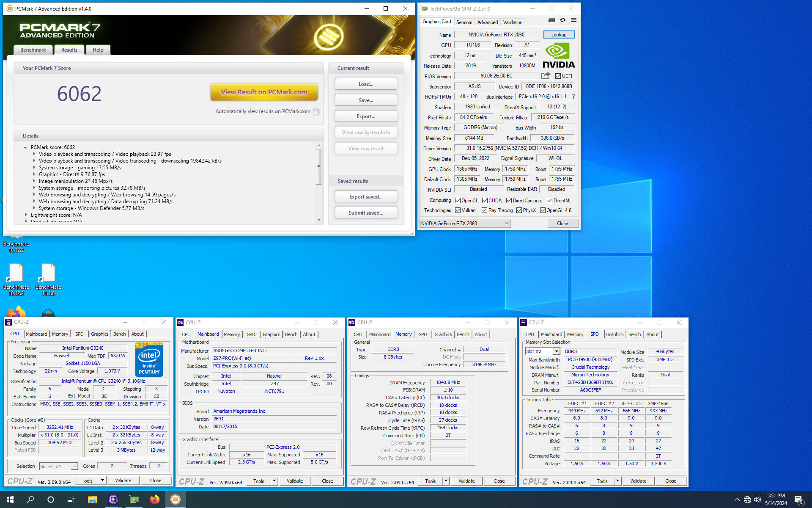Toggle automatically view results on PCMark.com
This screenshot has height=508, width=812.
pyautogui.click(x=315, y=111)
